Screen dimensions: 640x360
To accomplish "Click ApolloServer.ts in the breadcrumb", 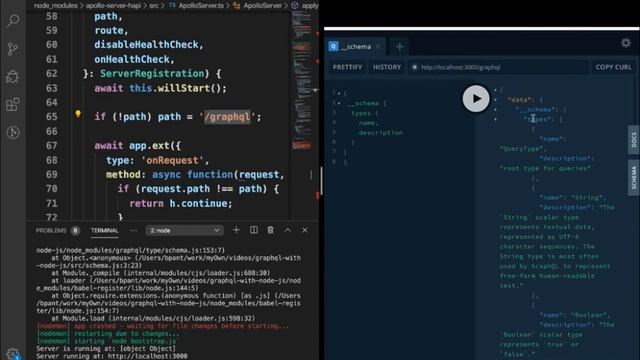I will [x=201, y=5].
